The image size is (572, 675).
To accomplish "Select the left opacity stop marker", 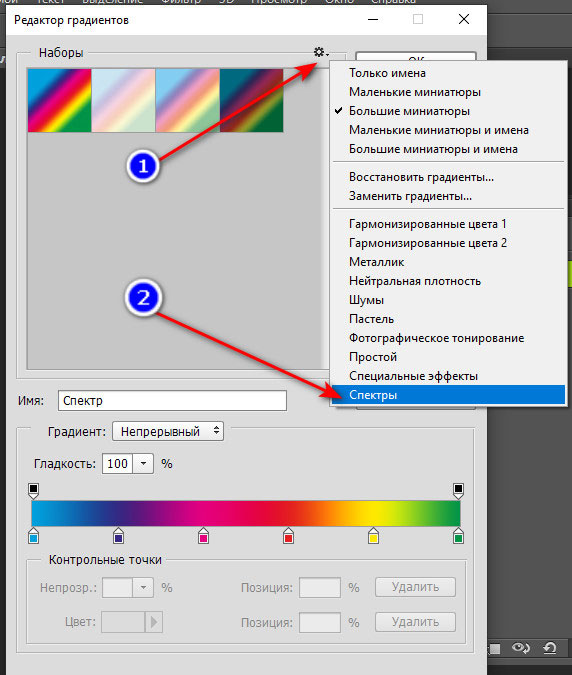I will 34,491.
